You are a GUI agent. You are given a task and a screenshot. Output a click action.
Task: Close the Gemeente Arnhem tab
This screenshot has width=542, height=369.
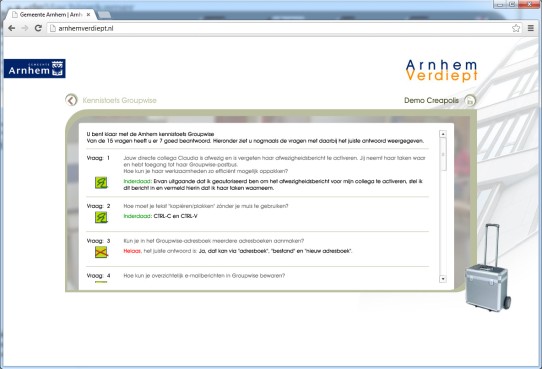coord(88,15)
